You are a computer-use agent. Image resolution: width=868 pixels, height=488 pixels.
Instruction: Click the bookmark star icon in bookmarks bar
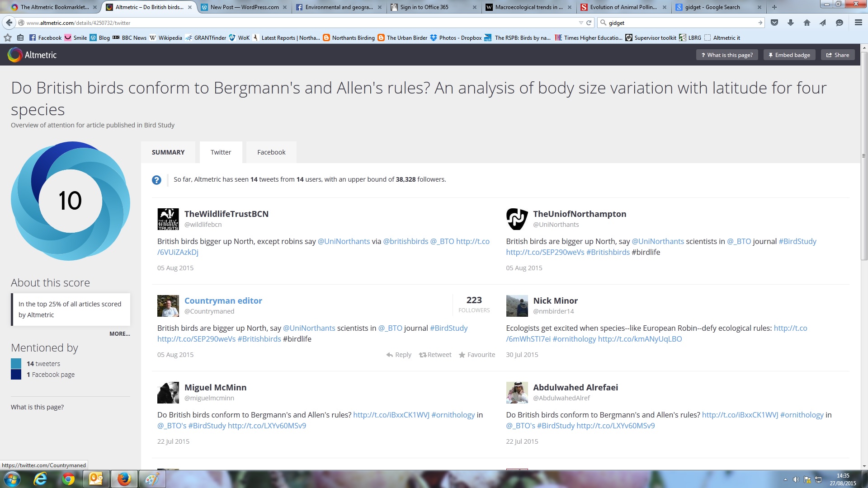point(8,38)
